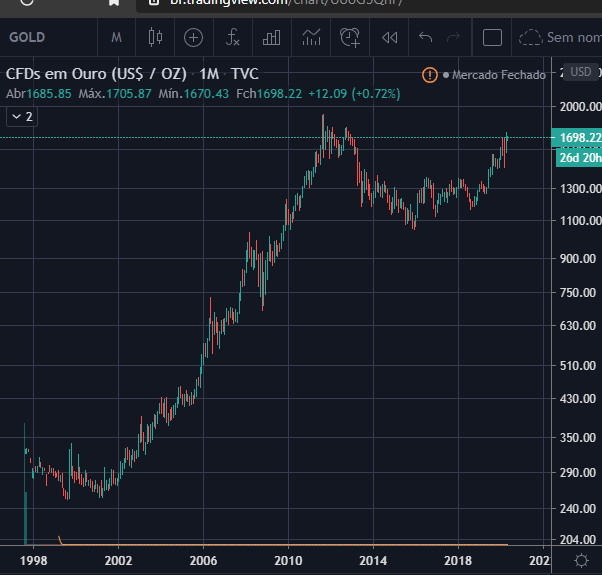Click the Mercado Fechado market status text
Viewport: 602px width, 575px height.
click(498, 75)
